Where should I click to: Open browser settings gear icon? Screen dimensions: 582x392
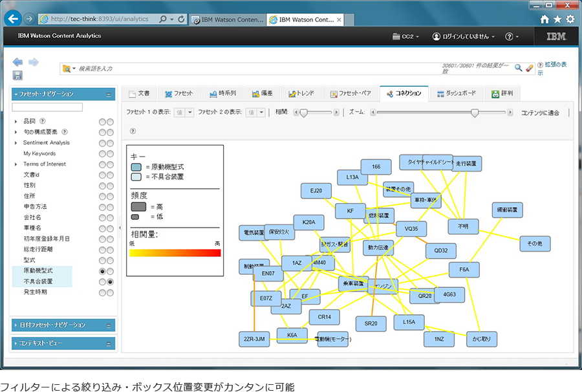coord(570,19)
